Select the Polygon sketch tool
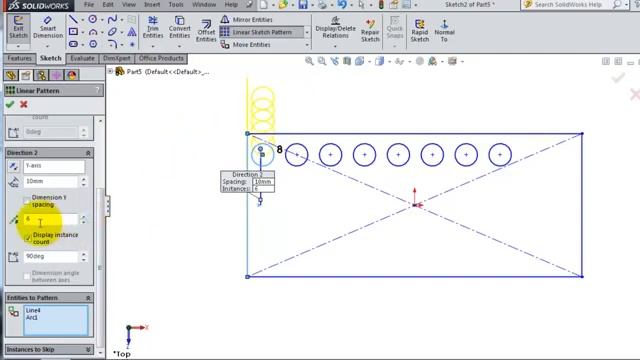 [x=93, y=44]
